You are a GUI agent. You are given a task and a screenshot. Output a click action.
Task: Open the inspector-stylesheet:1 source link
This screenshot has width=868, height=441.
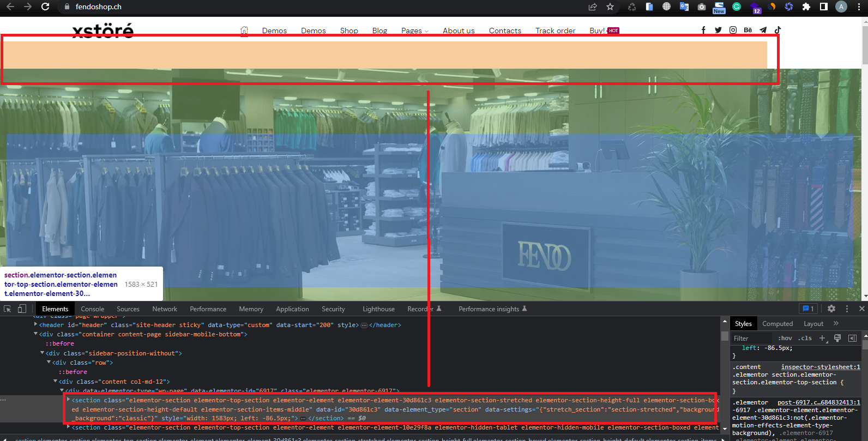[x=821, y=367]
